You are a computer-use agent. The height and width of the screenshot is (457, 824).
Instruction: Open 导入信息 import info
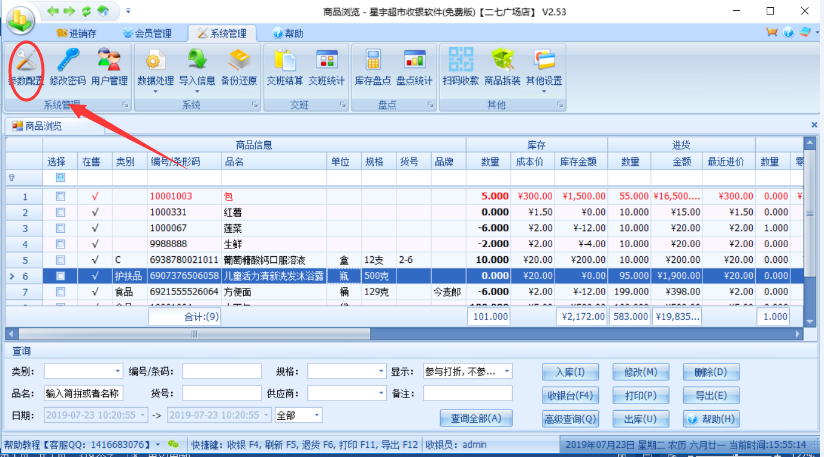(x=197, y=70)
